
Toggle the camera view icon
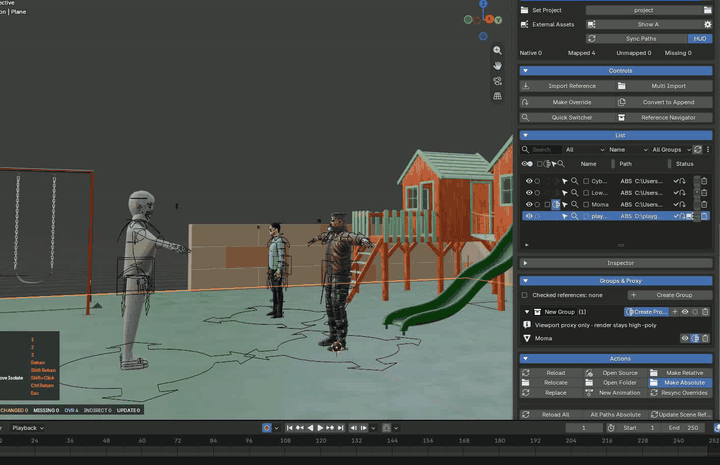tap(497, 81)
